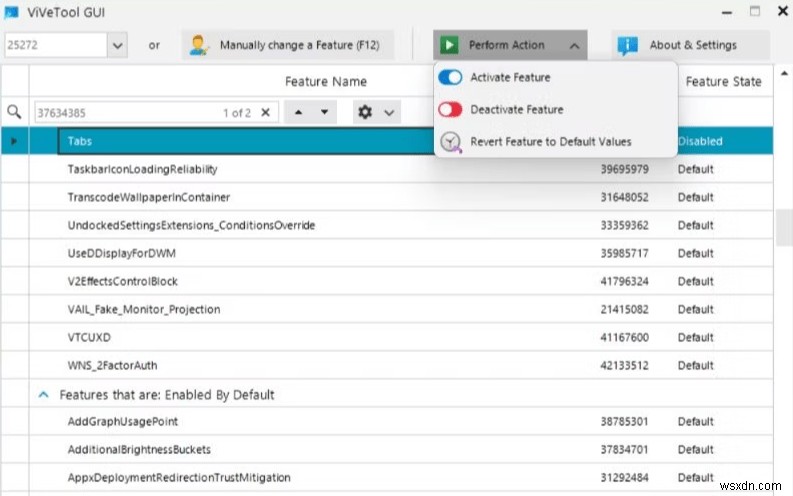
Task: Go to previous search result arrow
Action: pyautogui.click(x=298, y=112)
